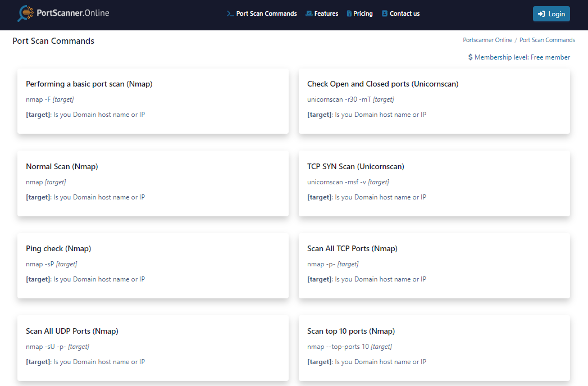Click target description in Scan All TCP Ports card
The image size is (588, 386).
[367, 279]
